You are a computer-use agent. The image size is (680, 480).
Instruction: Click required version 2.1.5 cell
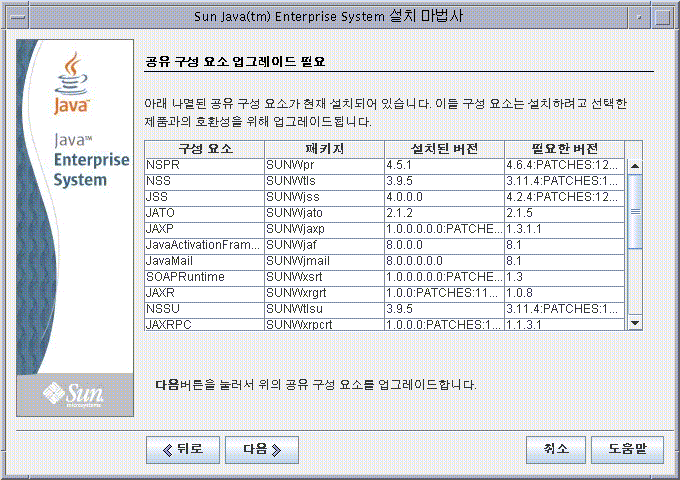click(565, 213)
